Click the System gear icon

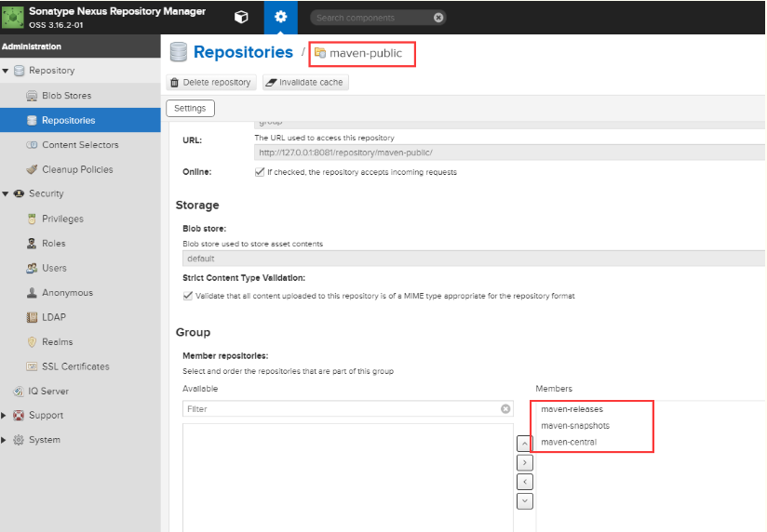(19, 440)
